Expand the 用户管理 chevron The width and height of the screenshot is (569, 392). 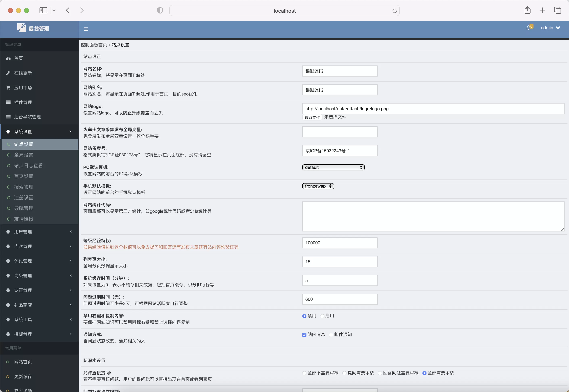pyautogui.click(x=71, y=231)
